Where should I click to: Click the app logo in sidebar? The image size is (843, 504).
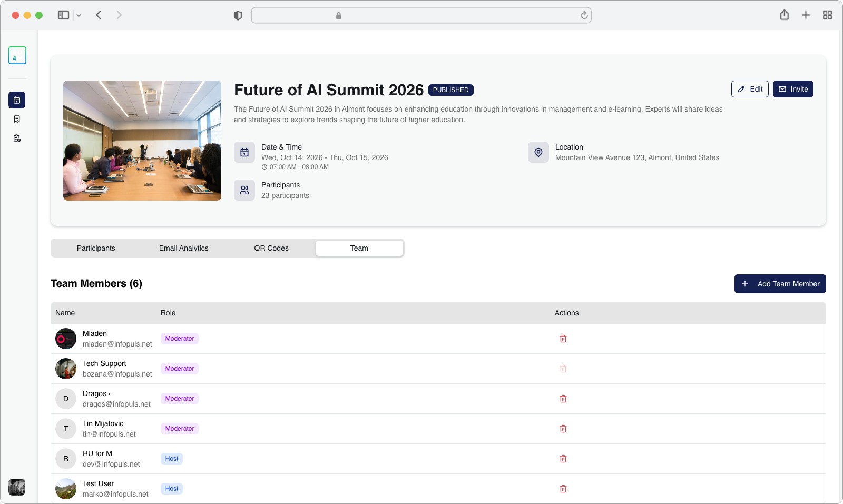click(x=17, y=55)
